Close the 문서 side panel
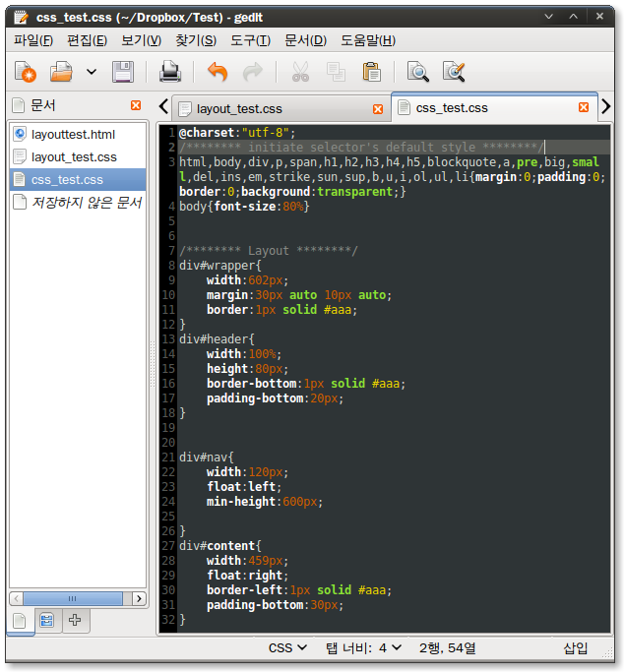Viewport: 624px width, 672px height. [136, 105]
